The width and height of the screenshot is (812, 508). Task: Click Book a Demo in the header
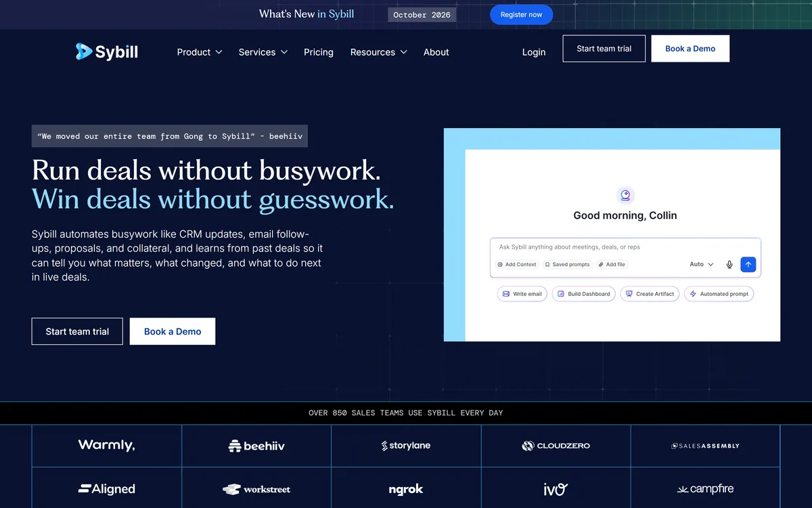pos(690,49)
